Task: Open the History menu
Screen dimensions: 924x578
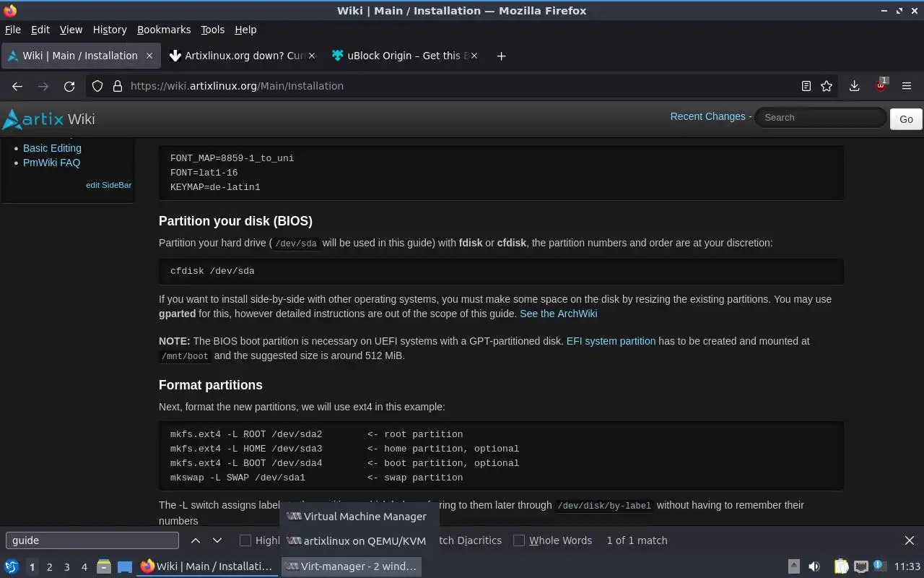Action: click(x=110, y=30)
